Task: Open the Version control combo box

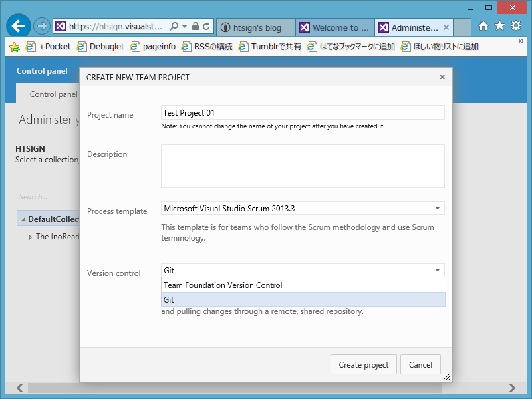Action: point(303,271)
